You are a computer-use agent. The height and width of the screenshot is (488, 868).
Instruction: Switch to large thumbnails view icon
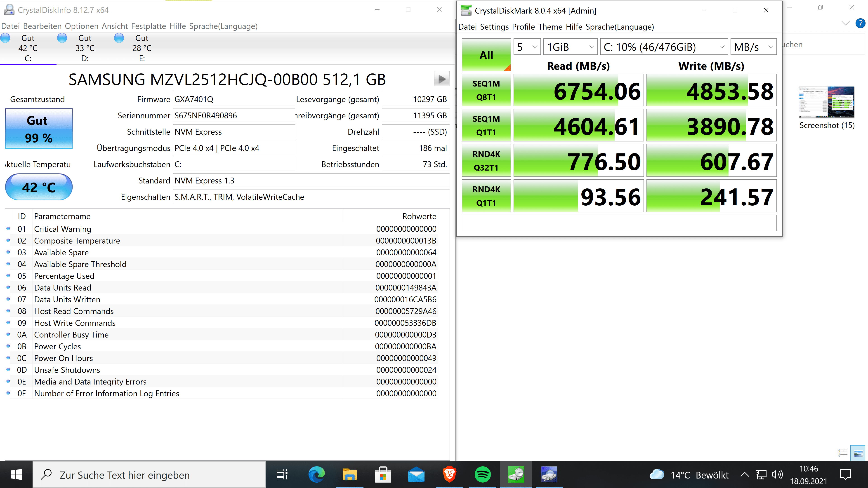click(x=858, y=453)
